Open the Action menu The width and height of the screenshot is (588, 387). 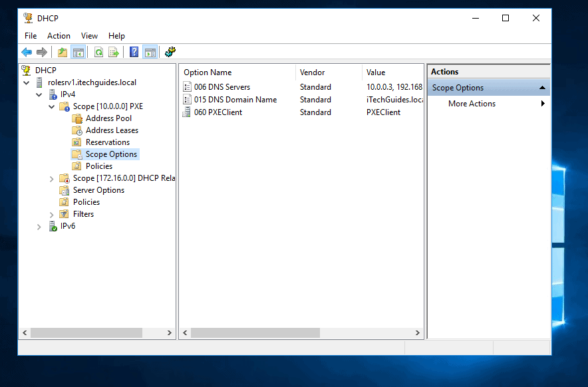coord(59,36)
